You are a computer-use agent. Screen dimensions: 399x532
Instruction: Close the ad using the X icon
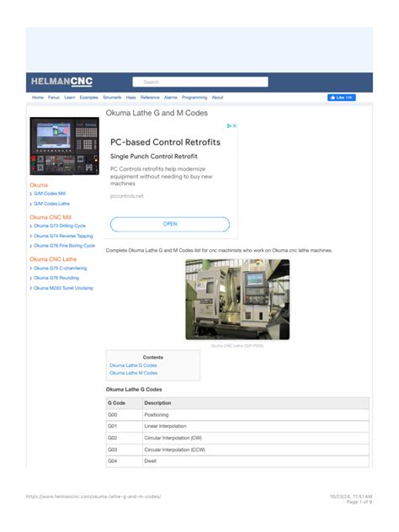235,126
